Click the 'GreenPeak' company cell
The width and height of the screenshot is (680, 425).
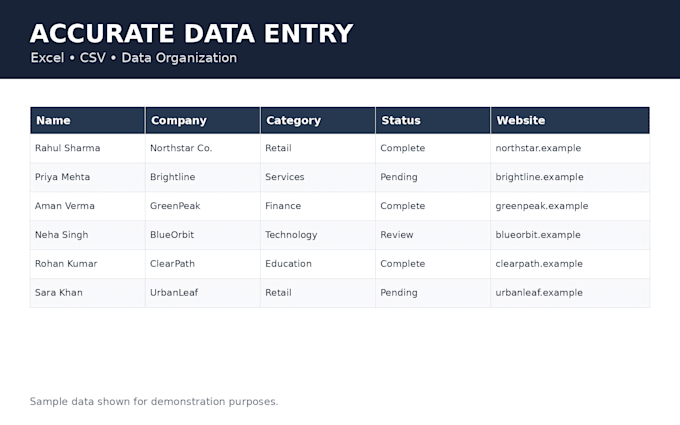click(x=203, y=206)
